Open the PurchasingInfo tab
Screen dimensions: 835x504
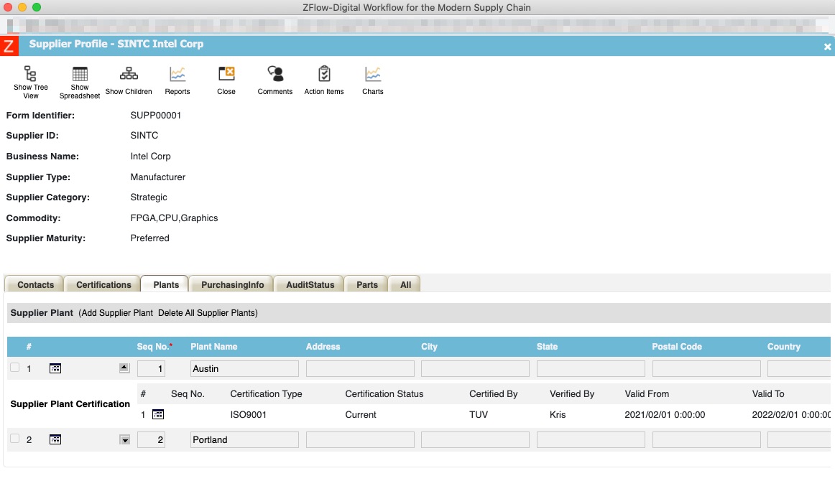(x=231, y=284)
